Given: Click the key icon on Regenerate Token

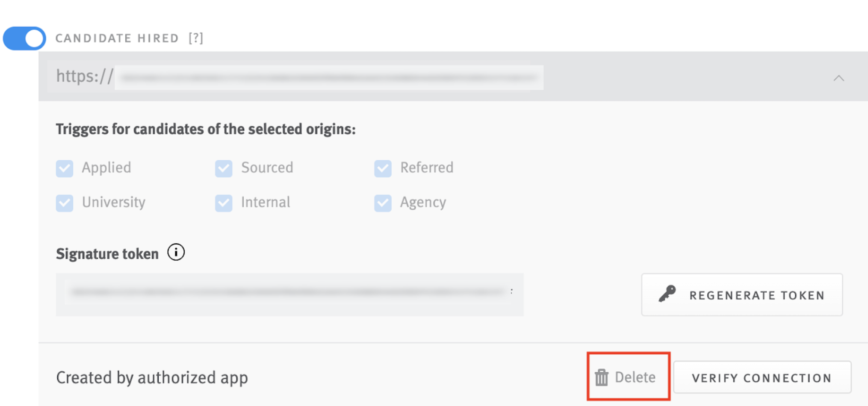Looking at the screenshot, I should [x=667, y=294].
